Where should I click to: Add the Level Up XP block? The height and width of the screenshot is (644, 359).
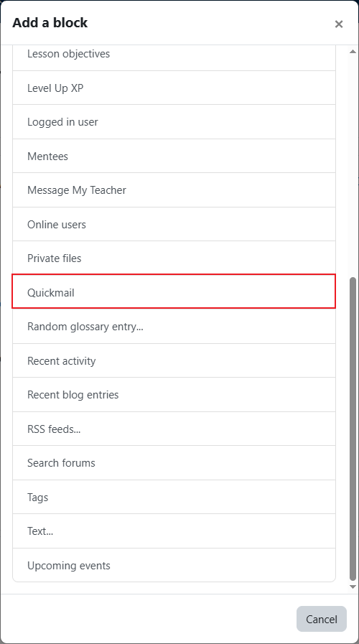pos(174,88)
